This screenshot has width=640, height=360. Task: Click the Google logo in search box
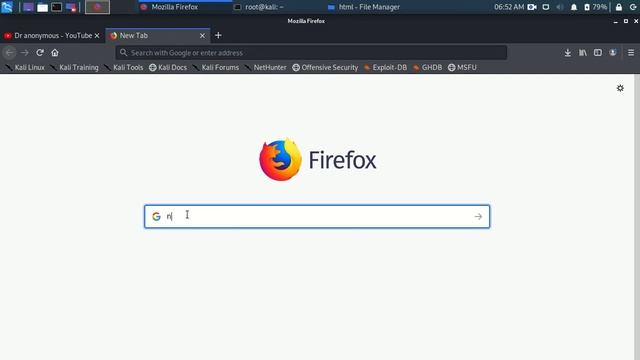pyautogui.click(x=156, y=216)
